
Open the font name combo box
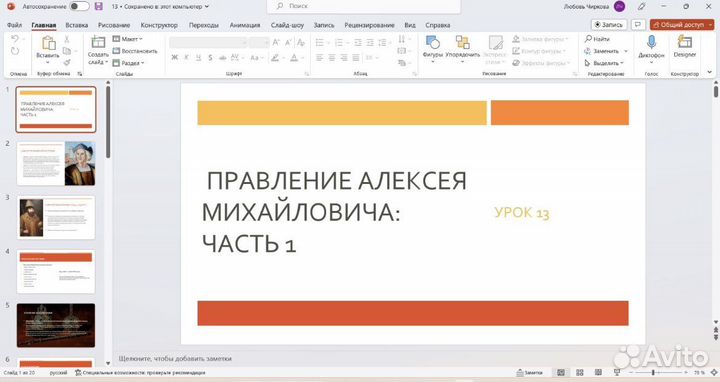pyautogui.click(x=208, y=43)
